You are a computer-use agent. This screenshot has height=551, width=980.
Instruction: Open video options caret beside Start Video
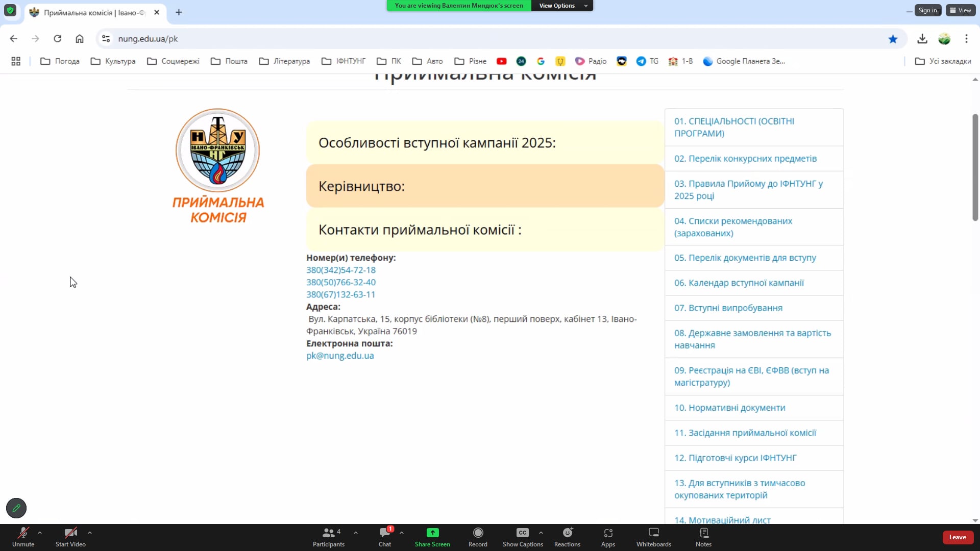click(x=90, y=533)
